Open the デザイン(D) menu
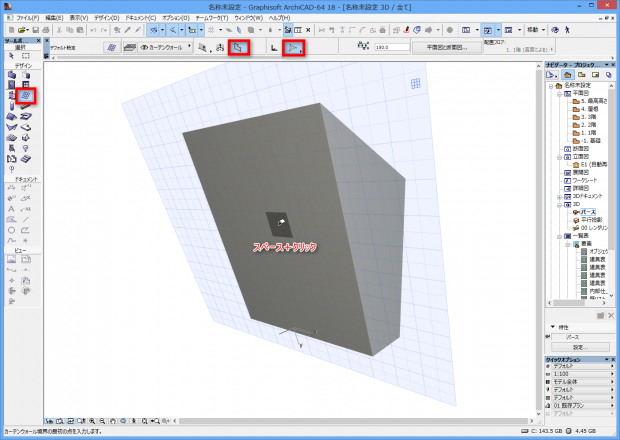Viewport: 620px width, 440px height. coord(107,18)
